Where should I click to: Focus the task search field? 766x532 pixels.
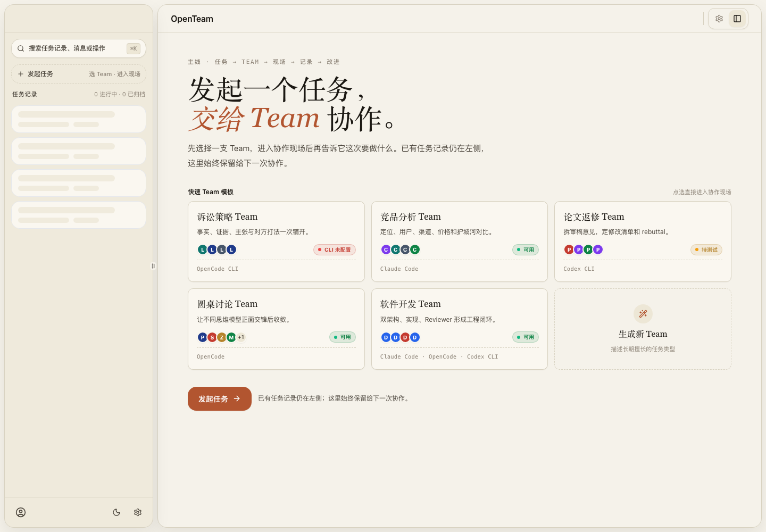tap(79, 48)
